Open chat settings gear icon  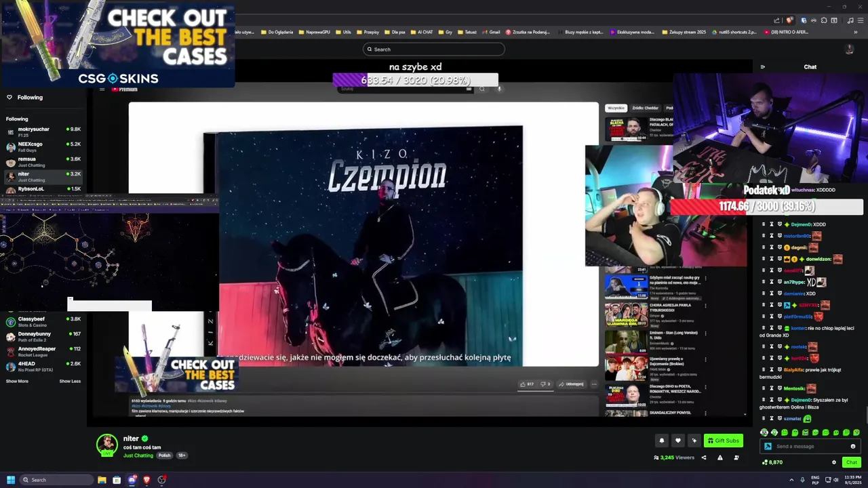point(834,462)
